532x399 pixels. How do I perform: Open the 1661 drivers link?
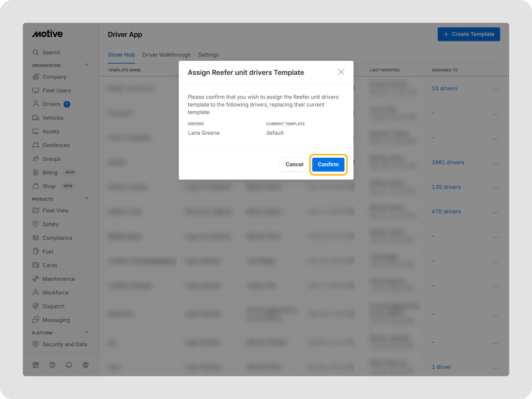pos(448,162)
